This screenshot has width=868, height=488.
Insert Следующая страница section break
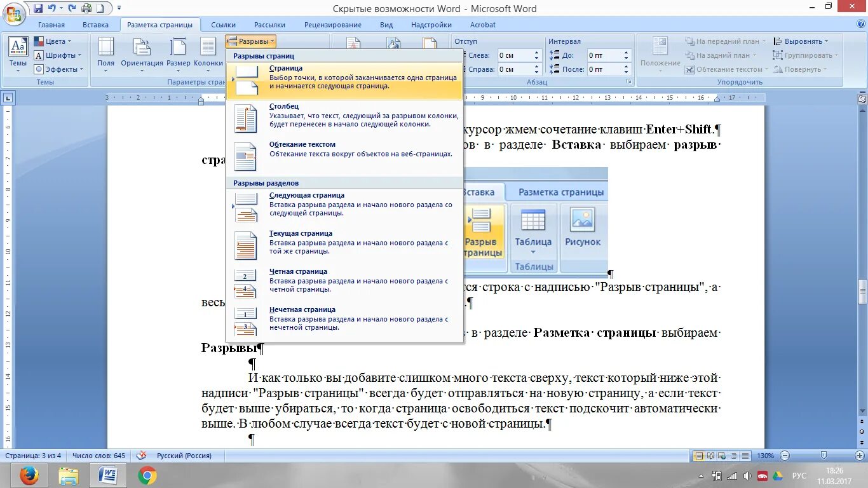click(x=344, y=208)
